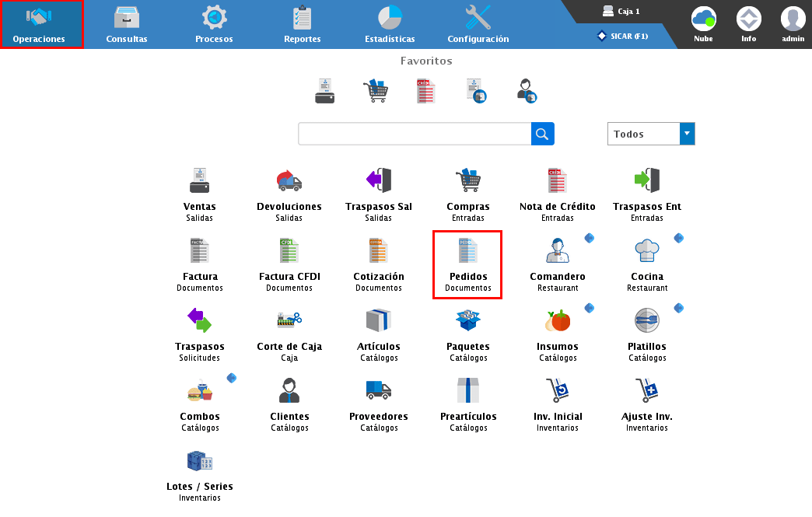Open the Reportes tab
This screenshot has height=517, width=812.
point(303,25)
